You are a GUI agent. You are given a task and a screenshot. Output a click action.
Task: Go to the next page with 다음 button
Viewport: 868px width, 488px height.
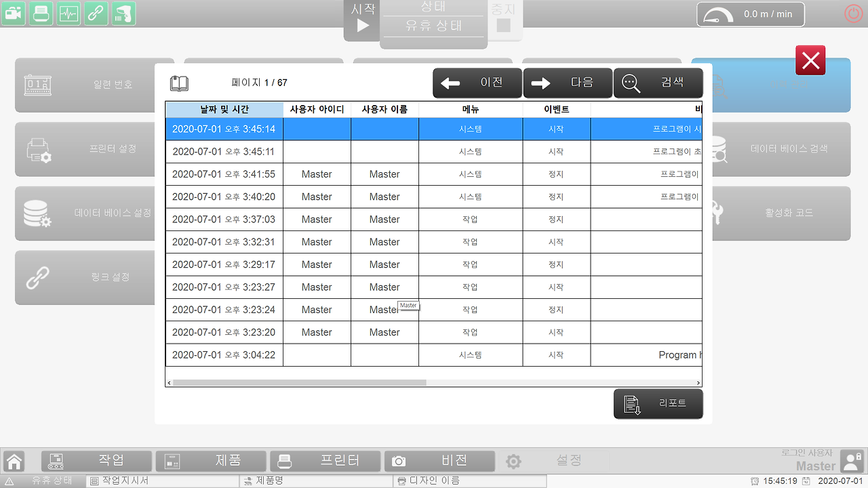click(568, 83)
